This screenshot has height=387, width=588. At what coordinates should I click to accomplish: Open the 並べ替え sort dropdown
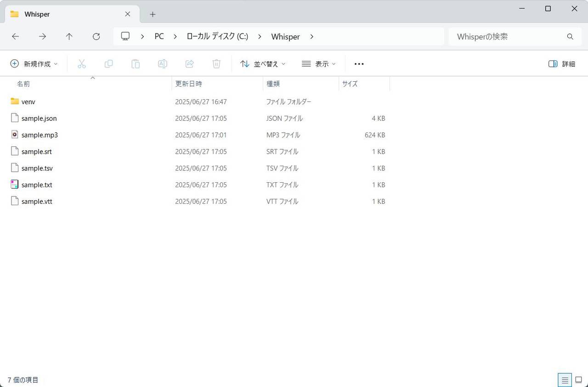tap(263, 64)
